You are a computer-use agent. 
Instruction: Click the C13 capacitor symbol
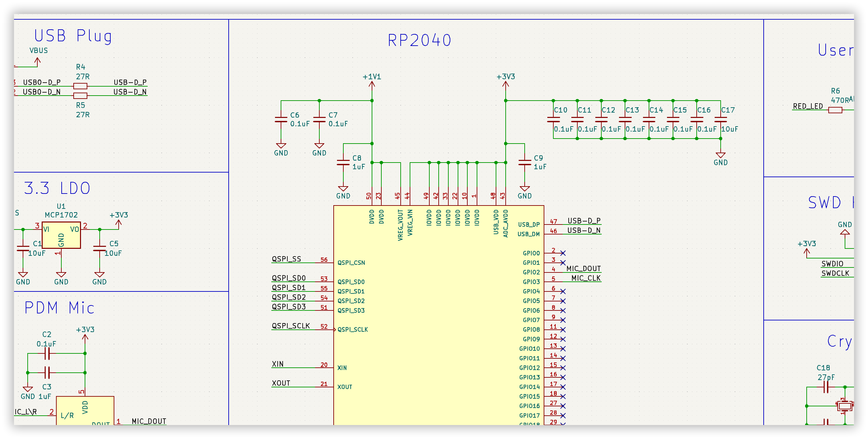pyautogui.click(x=625, y=120)
